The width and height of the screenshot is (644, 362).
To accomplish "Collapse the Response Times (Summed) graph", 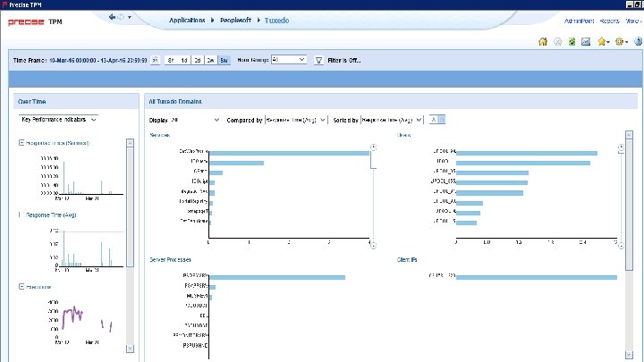I will pos(21,142).
